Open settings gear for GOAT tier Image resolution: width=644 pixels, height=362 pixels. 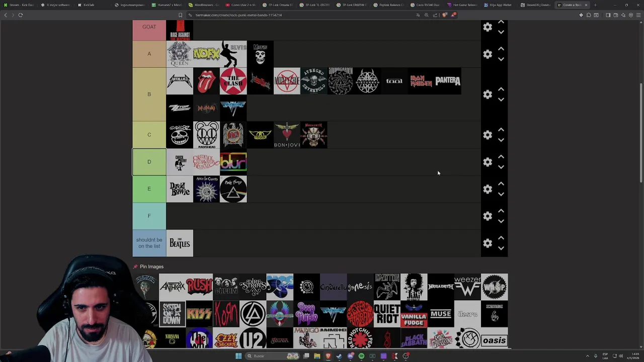click(488, 27)
